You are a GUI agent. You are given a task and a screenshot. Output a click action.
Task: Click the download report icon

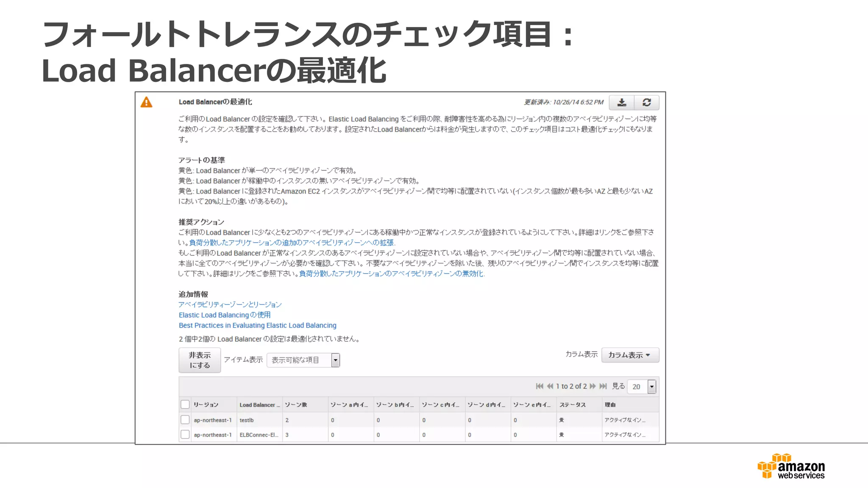click(x=621, y=103)
